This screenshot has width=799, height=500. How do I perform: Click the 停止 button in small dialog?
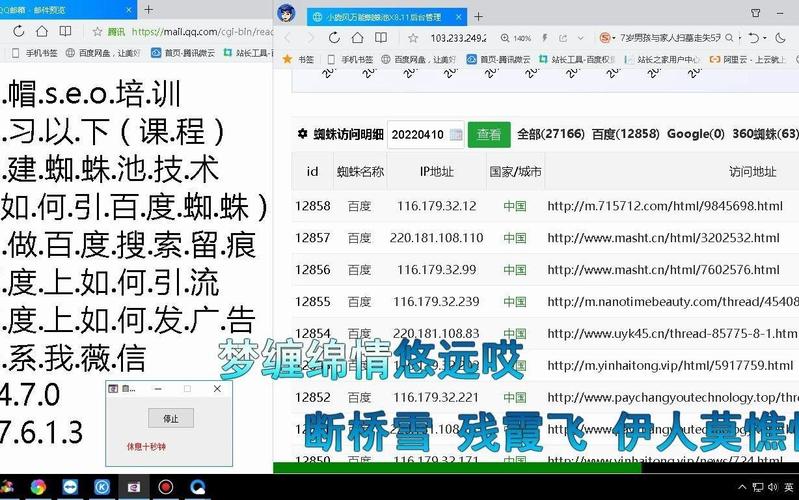[x=171, y=418]
